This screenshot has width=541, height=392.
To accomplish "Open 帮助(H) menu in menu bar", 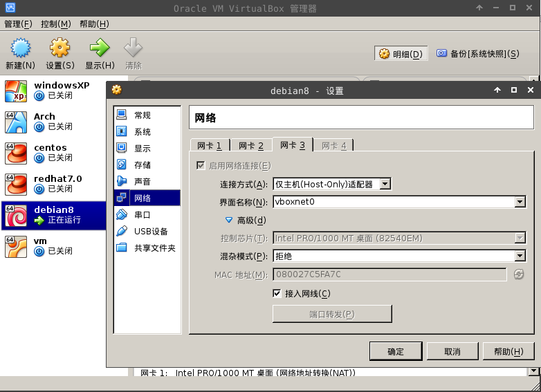I will click(94, 24).
